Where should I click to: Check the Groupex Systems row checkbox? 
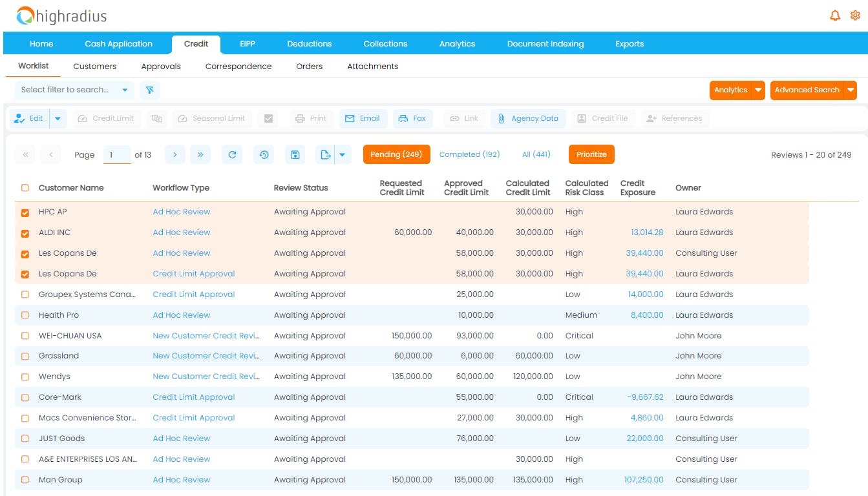25,294
